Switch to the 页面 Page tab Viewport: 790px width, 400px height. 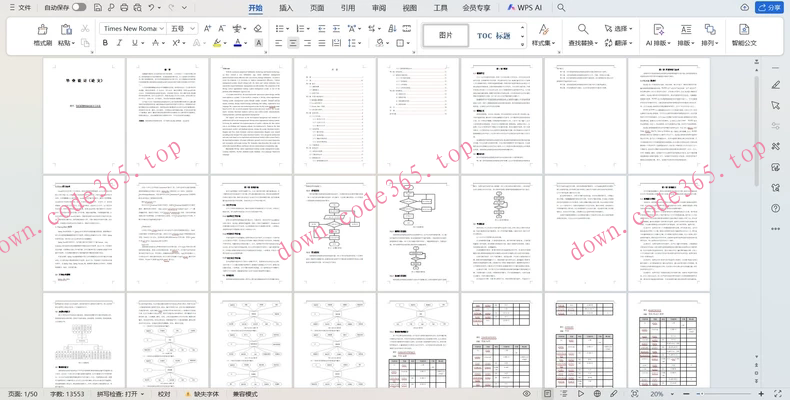pyautogui.click(x=317, y=8)
